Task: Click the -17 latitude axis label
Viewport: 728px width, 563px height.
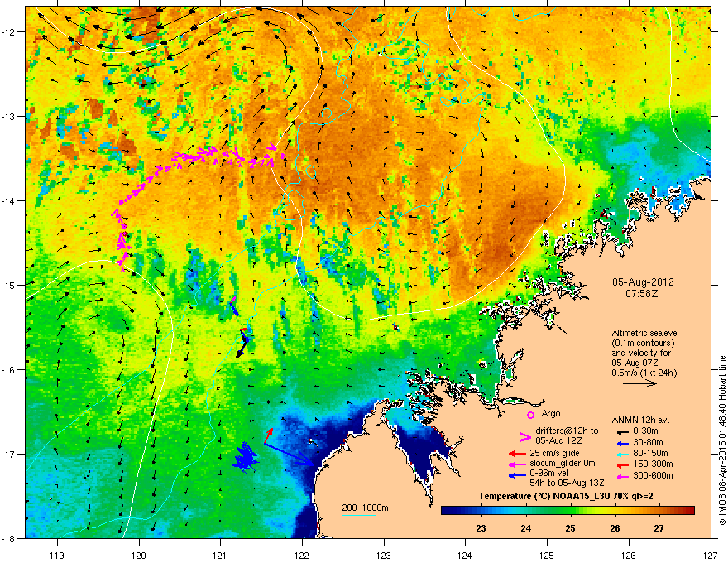Action: [9, 455]
